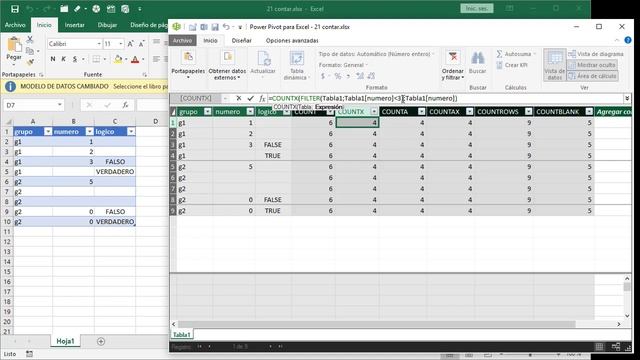The height and width of the screenshot is (360, 640).
Task: Apply percent format icon in Power Pivot
Action: pyautogui.click(x=338, y=76)
